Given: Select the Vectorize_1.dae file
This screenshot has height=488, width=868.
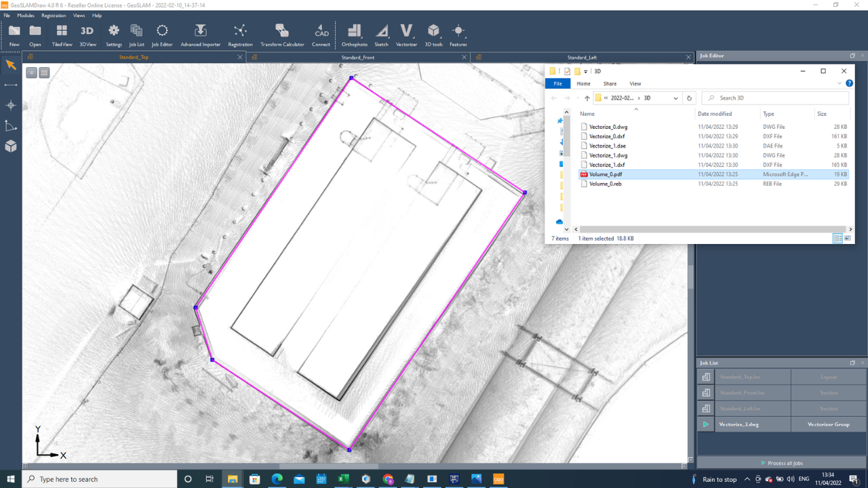Looking at the screenshot, I should click(x=714, y=146).
